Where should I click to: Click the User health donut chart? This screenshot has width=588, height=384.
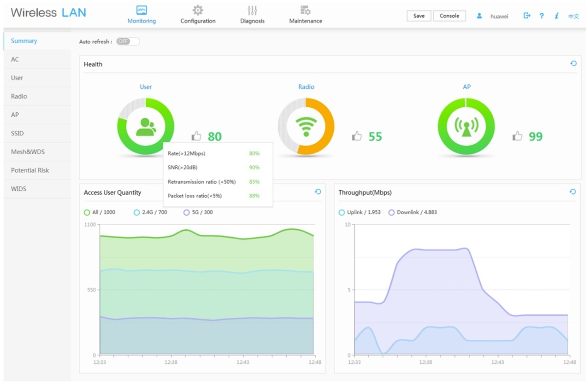pyautogui.click(x=146, y=127)
